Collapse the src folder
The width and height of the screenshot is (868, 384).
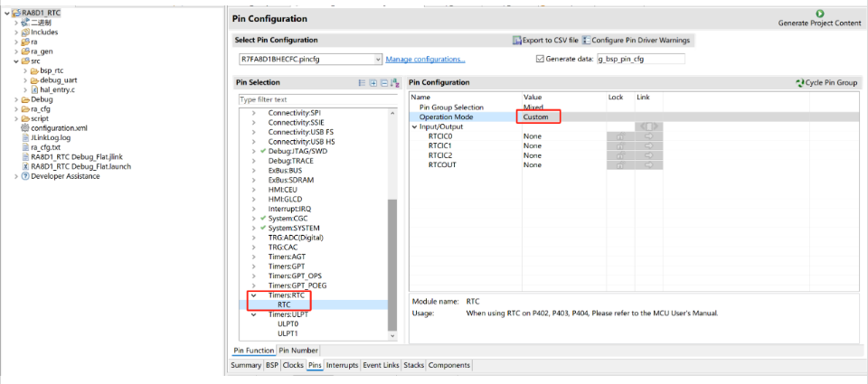[x=16, y=61]
